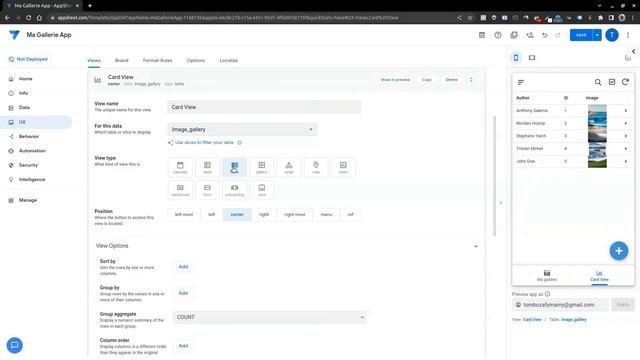Screen dimensions: 640x360
Task: Click the select-rows checkbox icon in preview
Action: (x=612, y=82)
